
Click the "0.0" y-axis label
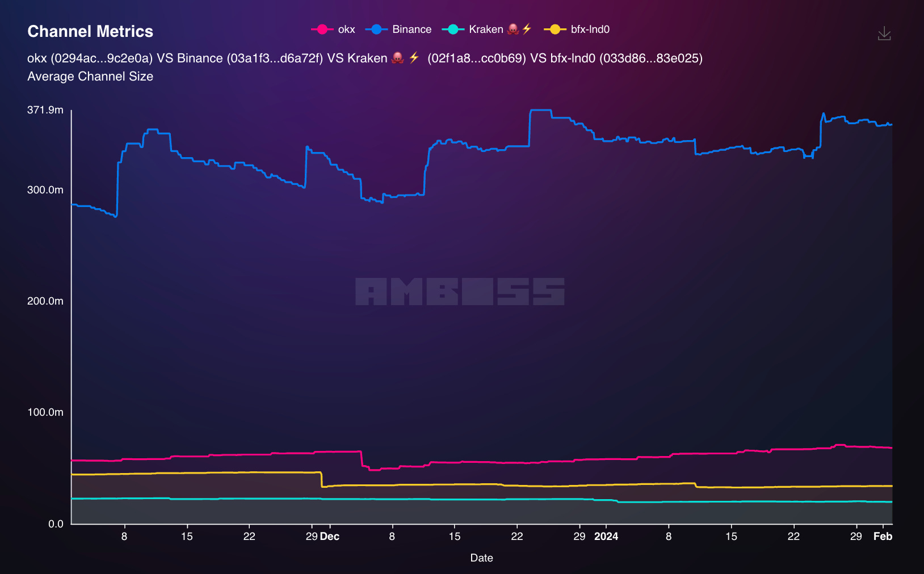pos(56,524)
